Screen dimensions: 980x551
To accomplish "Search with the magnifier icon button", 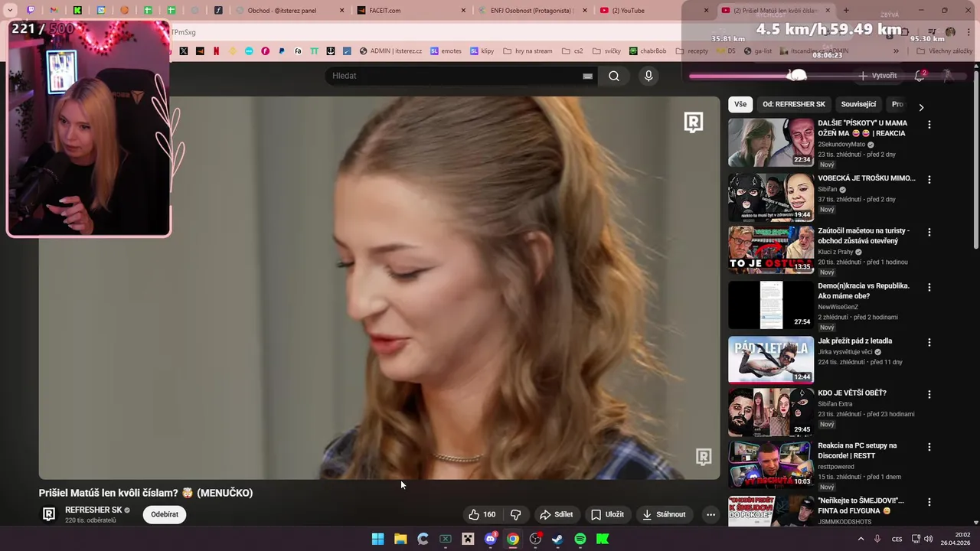I will coord(614,76).
